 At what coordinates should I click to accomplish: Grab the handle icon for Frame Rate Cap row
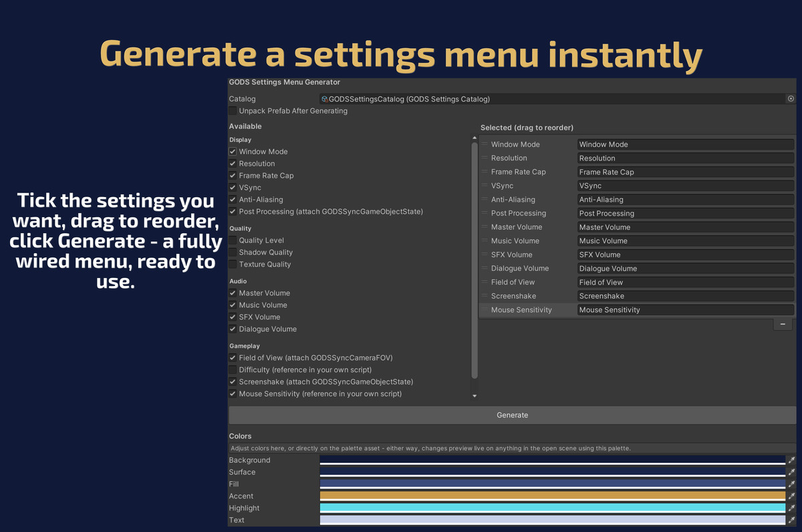485,172
